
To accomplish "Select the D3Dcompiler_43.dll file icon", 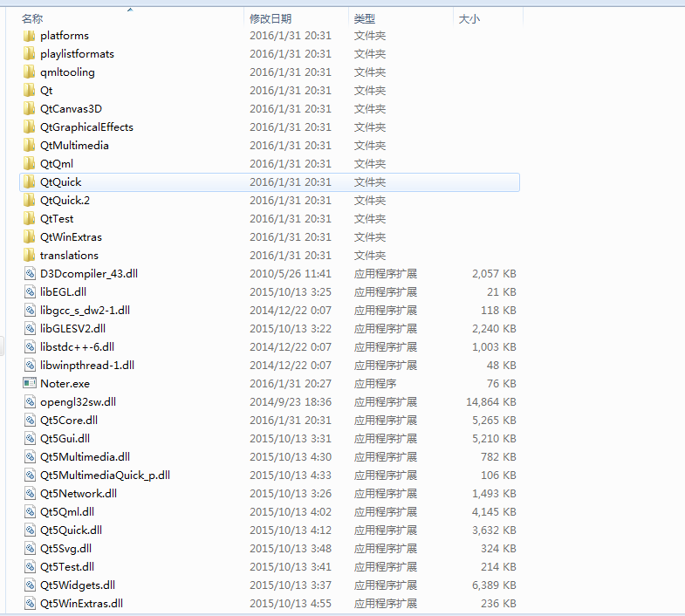I will pos(30,273).
